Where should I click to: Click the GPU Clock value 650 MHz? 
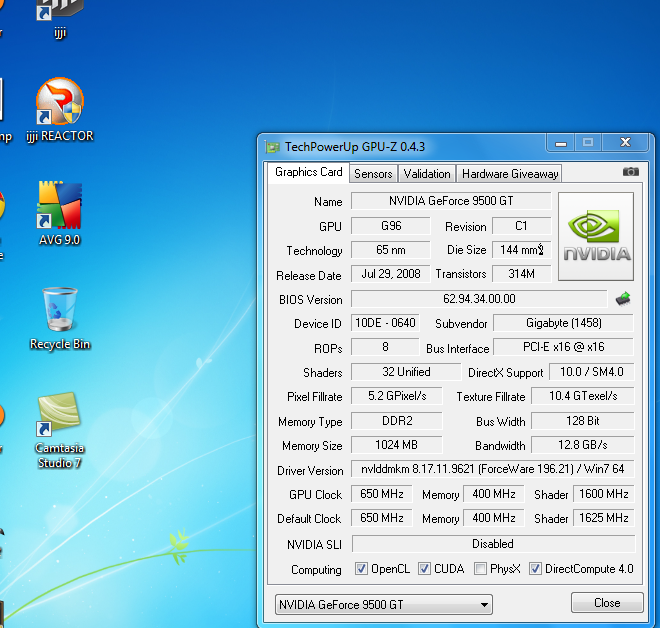(382, 494)
